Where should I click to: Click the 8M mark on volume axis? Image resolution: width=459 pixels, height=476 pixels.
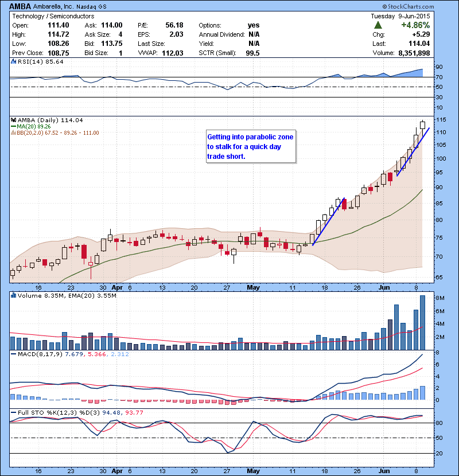coord(440,298)
